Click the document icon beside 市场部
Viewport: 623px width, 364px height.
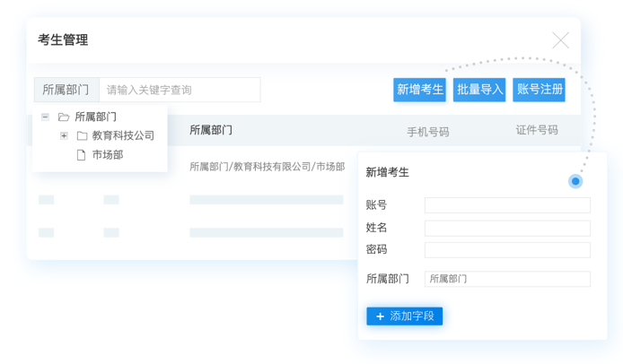tap(81, 155)
